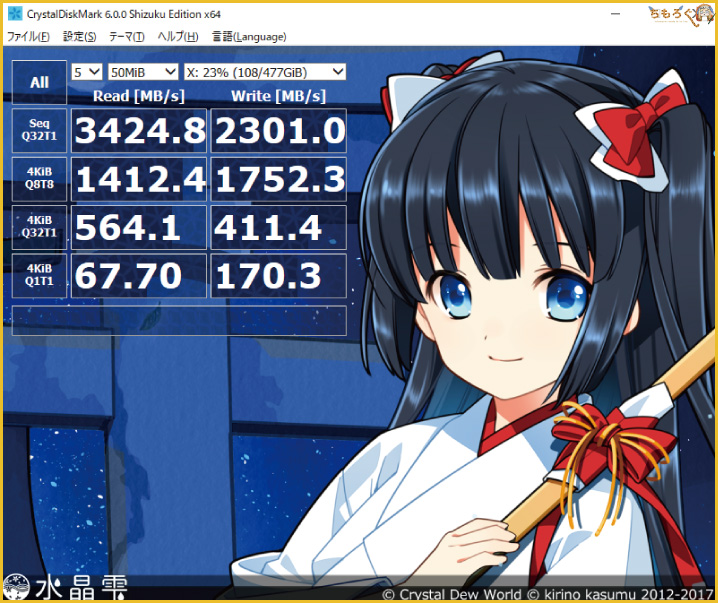This screenshot has width=718, height=603.
Task: Expand the 50MiB test size dropdown
Action: [x=143, y=72]
